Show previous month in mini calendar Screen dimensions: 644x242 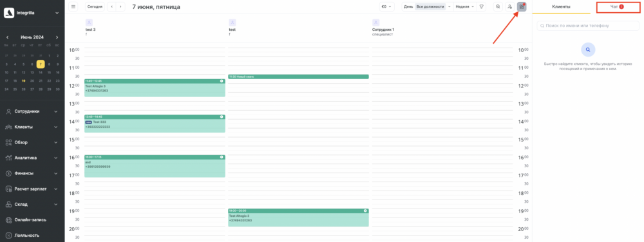(x=7, y=37)
